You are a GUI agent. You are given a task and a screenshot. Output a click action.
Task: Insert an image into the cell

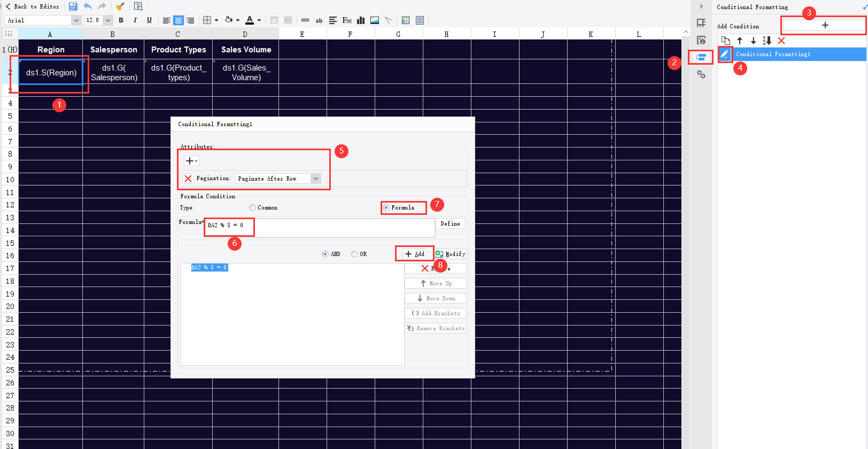[375, 20]
